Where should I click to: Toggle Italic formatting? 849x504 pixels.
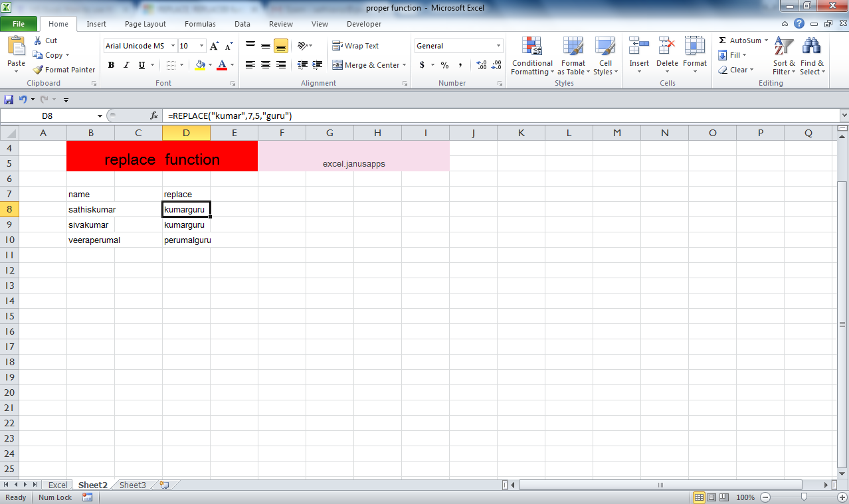tap(126, 65)
